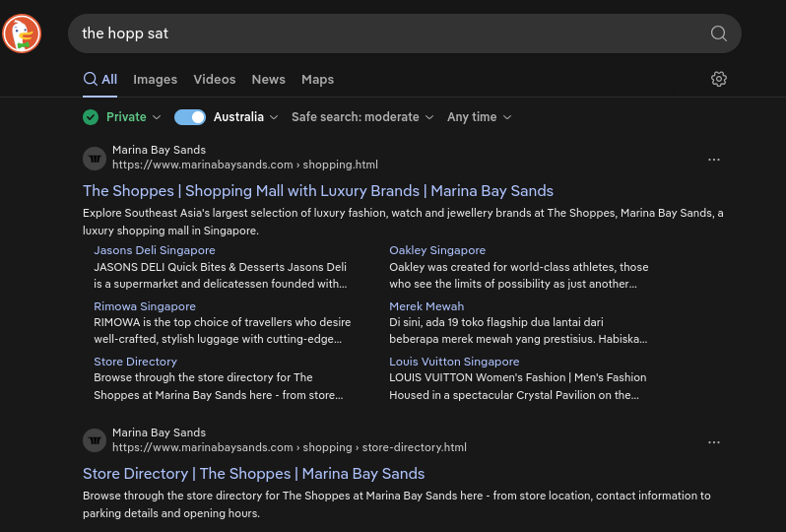Switch to the News tab

tap(268, 79)
